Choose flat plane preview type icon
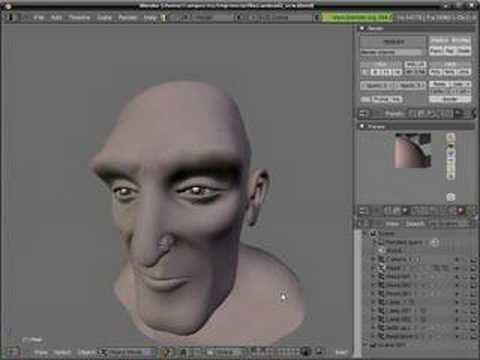 pos(451,137)
